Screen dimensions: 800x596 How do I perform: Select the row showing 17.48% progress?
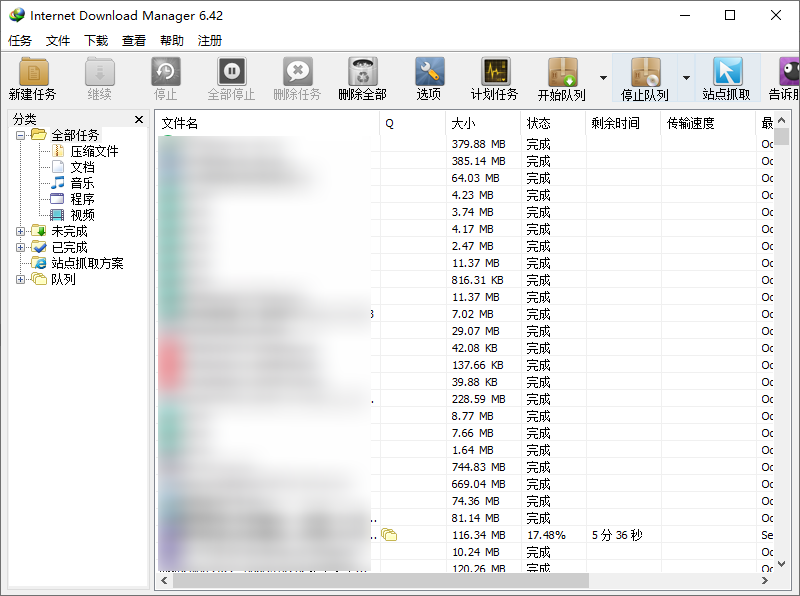tap(465, 535)
